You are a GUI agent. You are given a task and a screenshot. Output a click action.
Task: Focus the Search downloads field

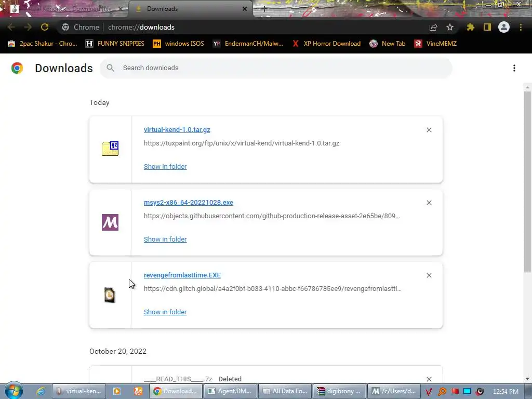[x=276, y=68]
